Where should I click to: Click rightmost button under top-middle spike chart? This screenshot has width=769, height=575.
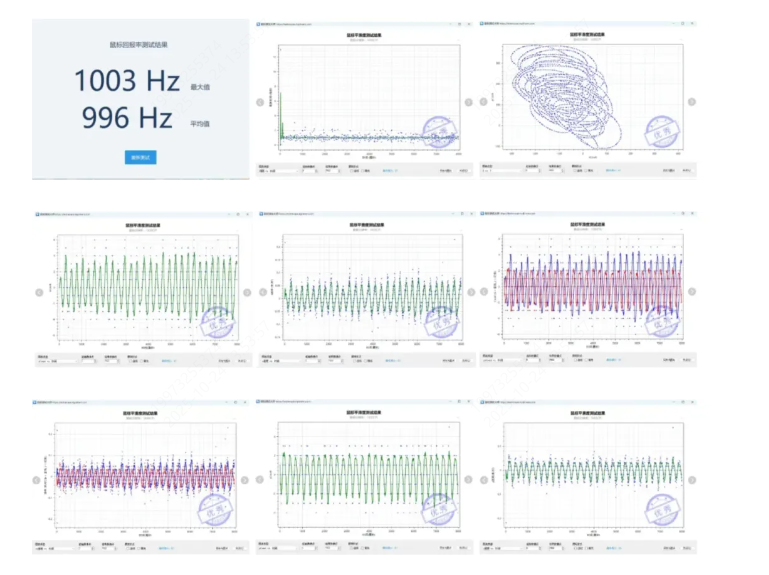(x=463, y=171)
